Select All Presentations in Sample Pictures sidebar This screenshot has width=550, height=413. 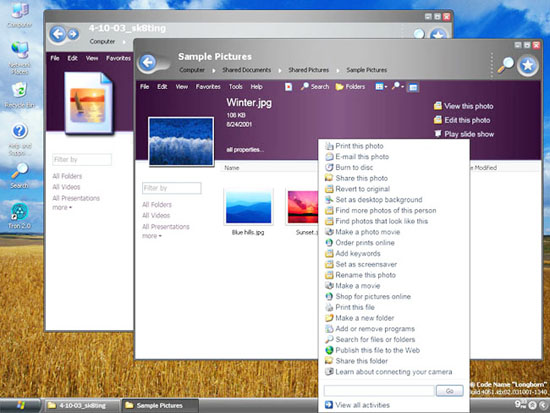166,227
